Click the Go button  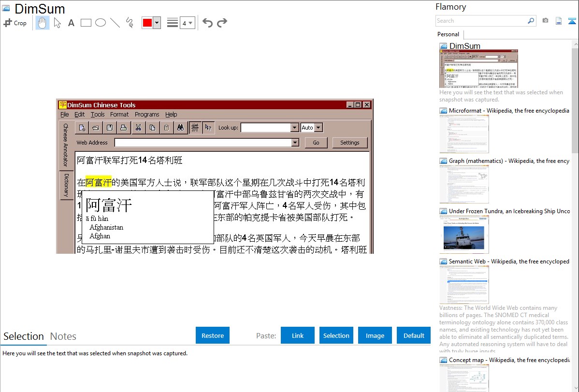[x=316, y=143]
